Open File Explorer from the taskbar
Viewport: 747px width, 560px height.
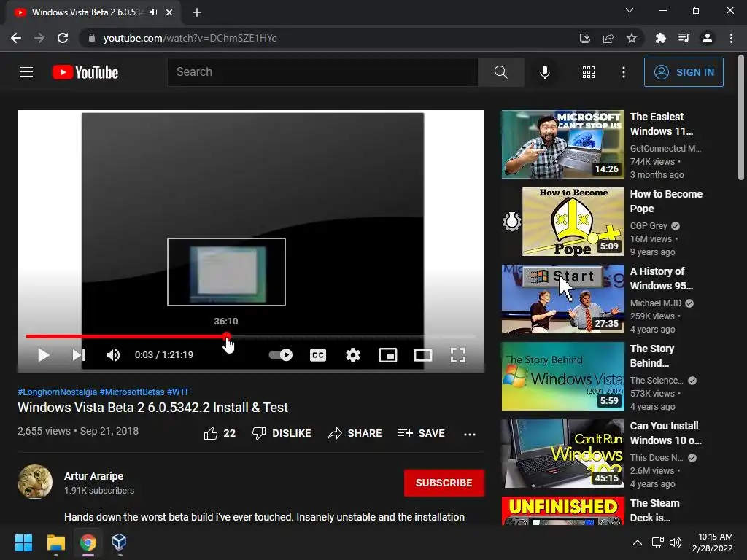pyautogui.click(x=55, y=542)
